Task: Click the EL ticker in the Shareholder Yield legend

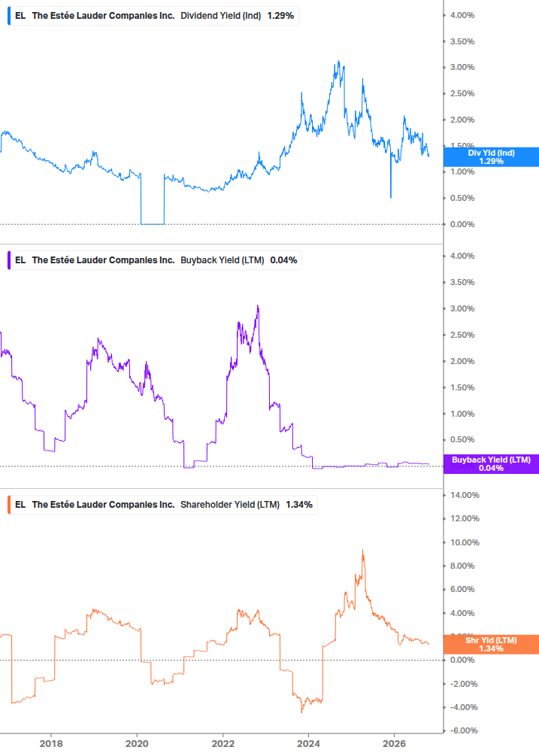Action: 20,504
